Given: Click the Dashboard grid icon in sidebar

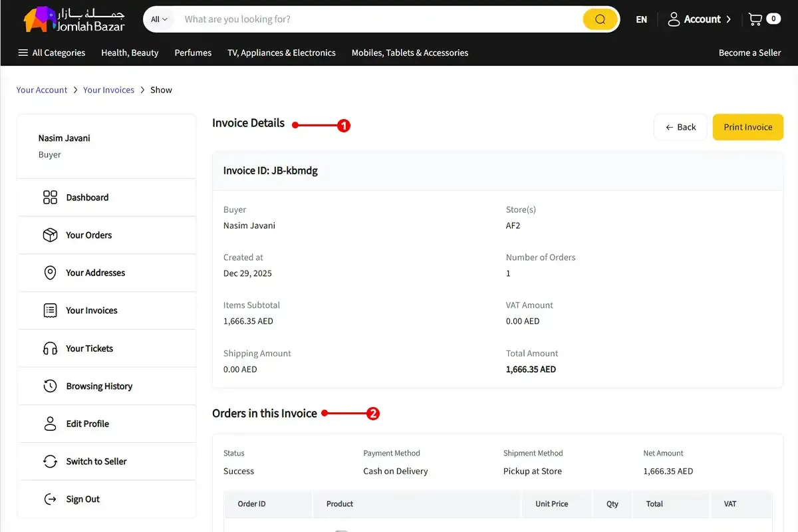Looking at the screenshot, I should tap(50, 198).
